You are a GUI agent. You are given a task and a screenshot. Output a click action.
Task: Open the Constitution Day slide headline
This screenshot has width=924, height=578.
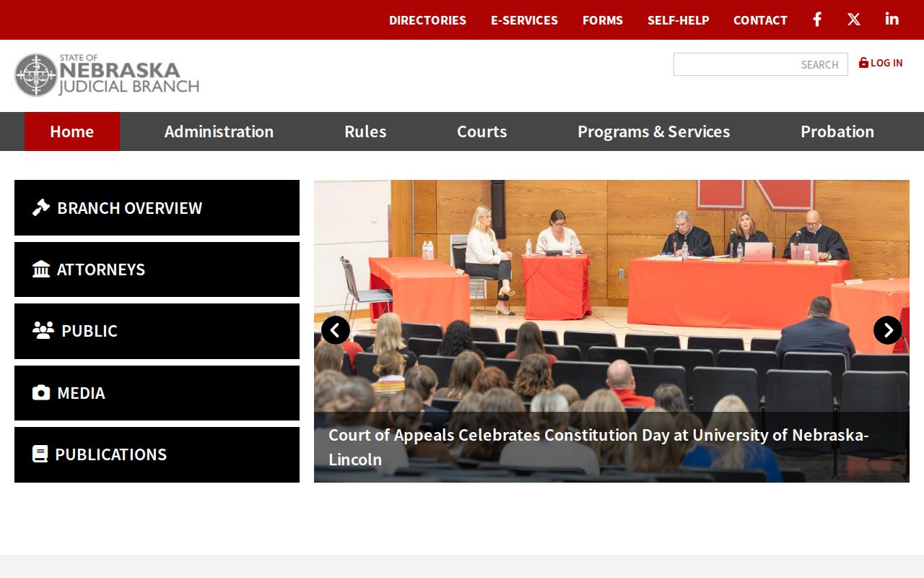click(598, 447)
